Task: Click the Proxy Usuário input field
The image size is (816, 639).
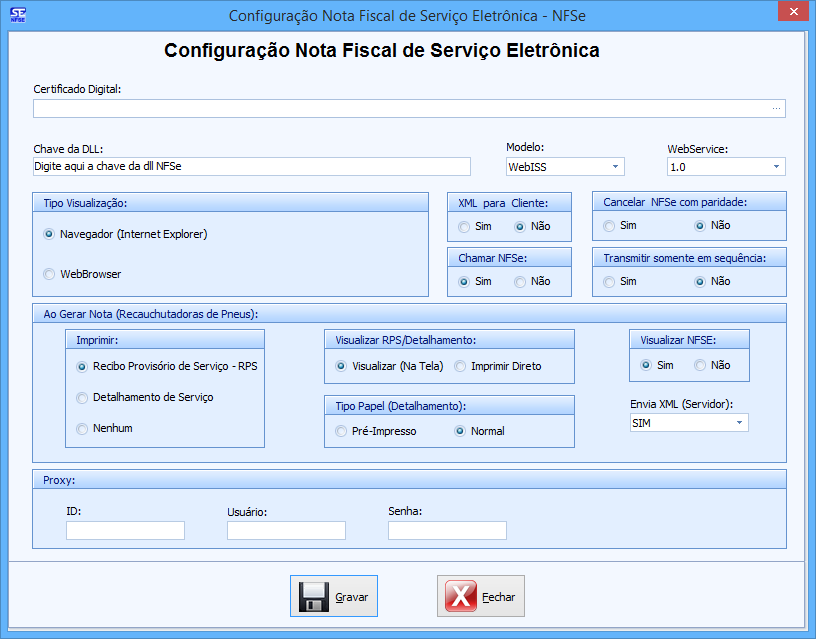Action: [286, 530]
